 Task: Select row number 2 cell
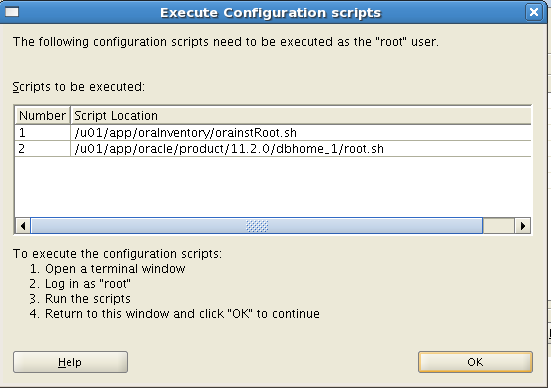point(43,149)
